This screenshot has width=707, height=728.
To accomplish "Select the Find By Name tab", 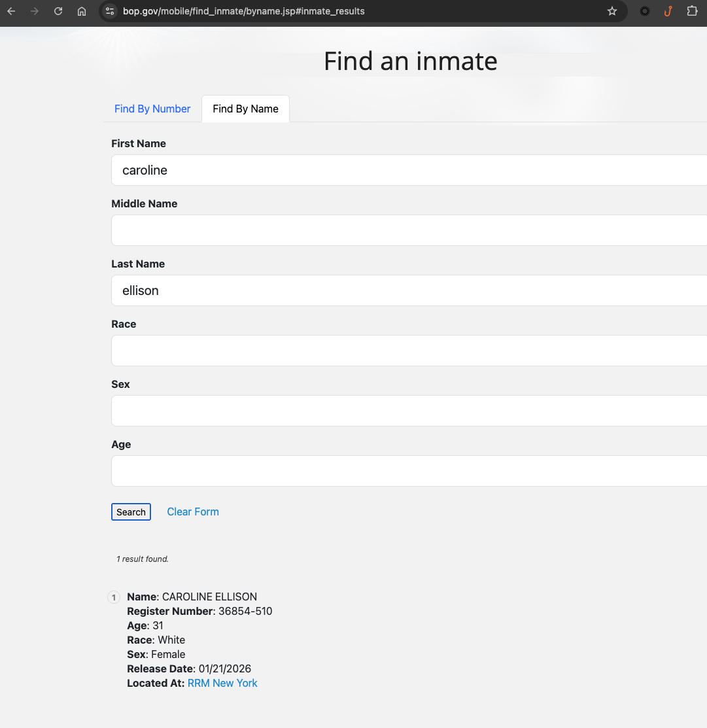I will 245,109.
